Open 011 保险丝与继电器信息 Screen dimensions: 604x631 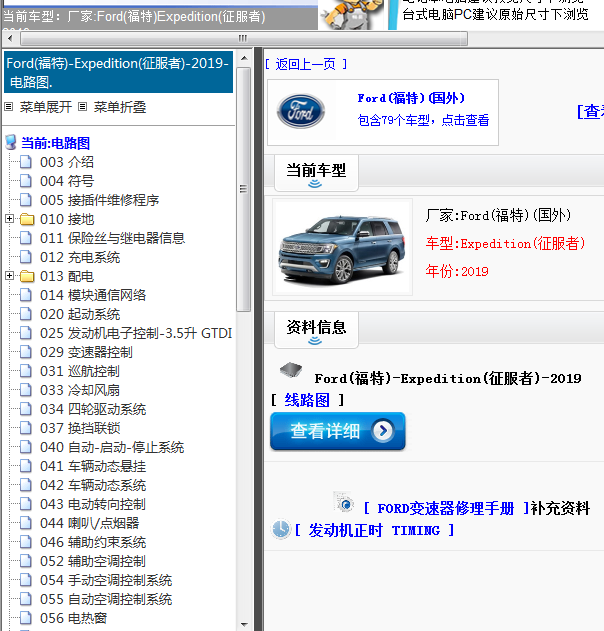(112, 238)
